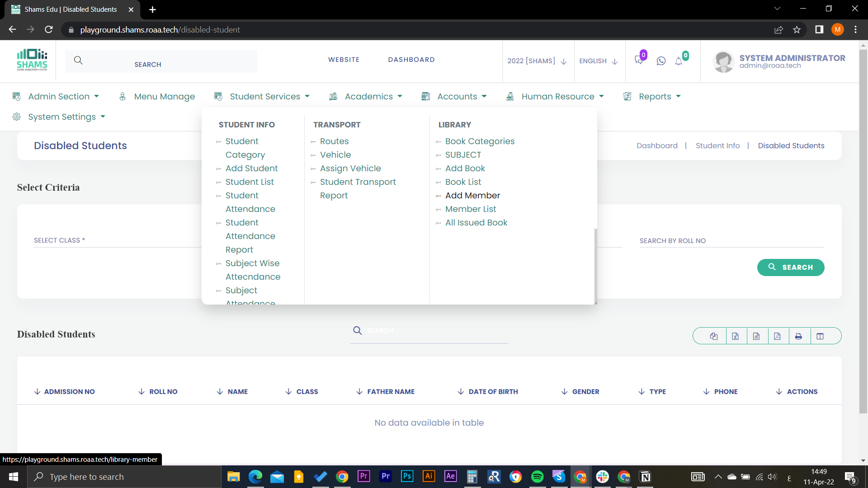
Task: Select the Excel export icon
Action: (735, 336)
